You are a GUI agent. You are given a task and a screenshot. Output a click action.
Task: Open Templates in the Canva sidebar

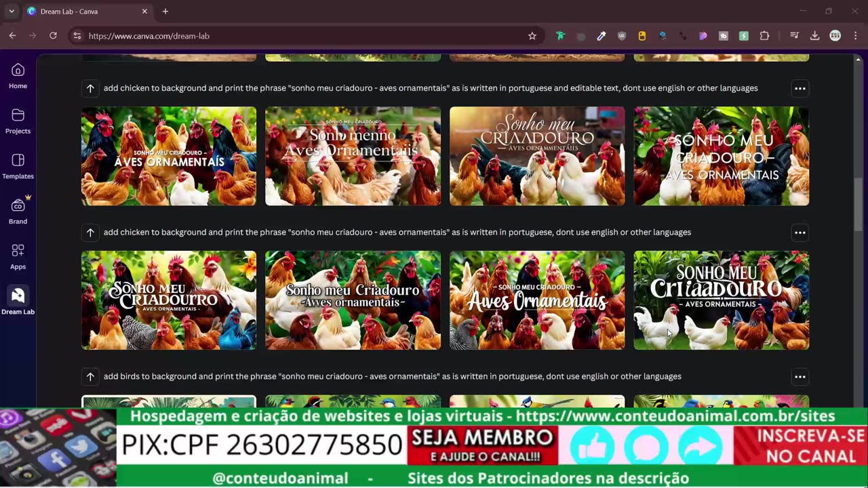pos(18,167)
